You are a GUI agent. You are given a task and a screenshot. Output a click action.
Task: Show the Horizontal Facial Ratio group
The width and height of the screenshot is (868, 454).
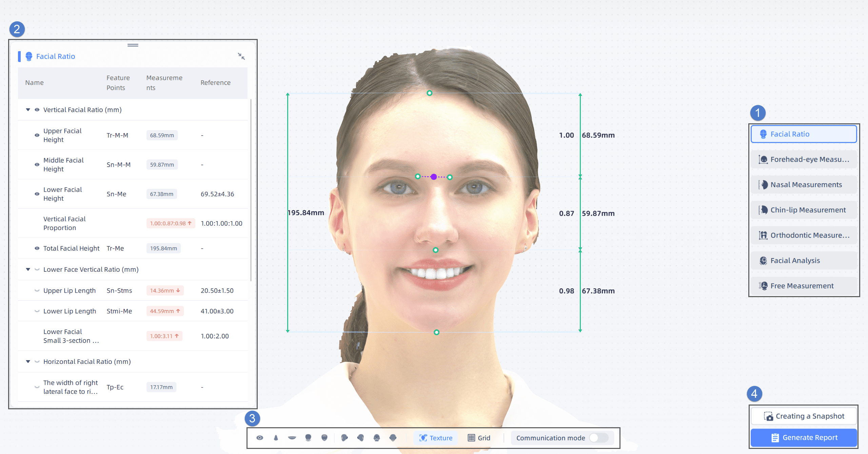click(x=37, y=362)
